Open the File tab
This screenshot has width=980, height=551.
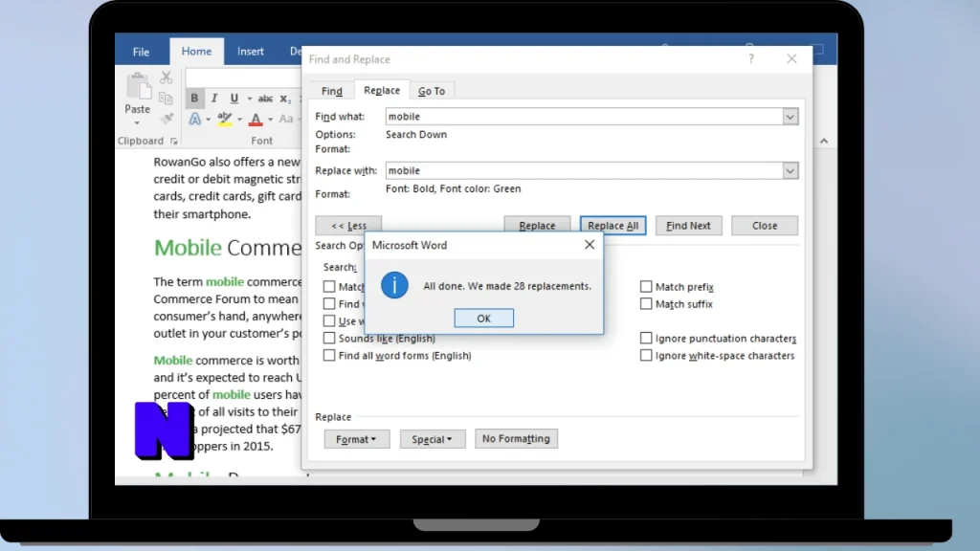tap(142, 52)
